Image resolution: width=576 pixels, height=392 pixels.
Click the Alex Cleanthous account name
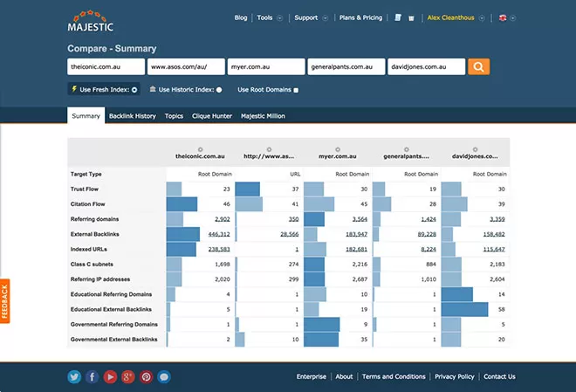(x=450, y=17)
